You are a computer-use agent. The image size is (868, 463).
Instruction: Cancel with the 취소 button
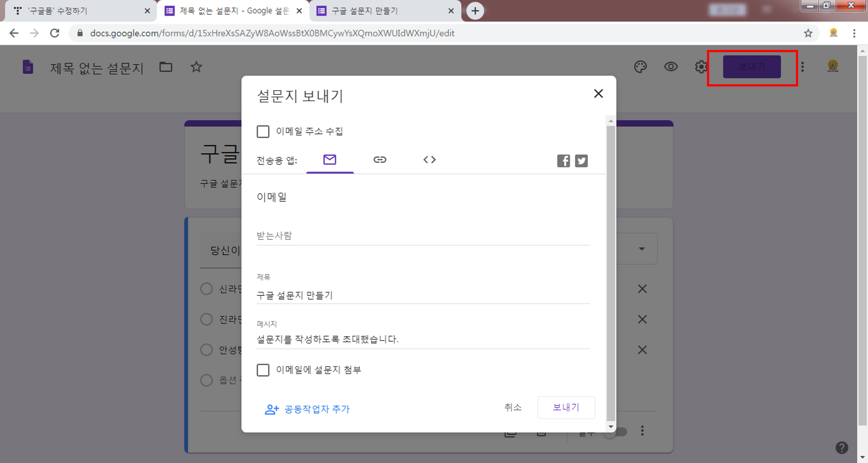click(513, 407)
